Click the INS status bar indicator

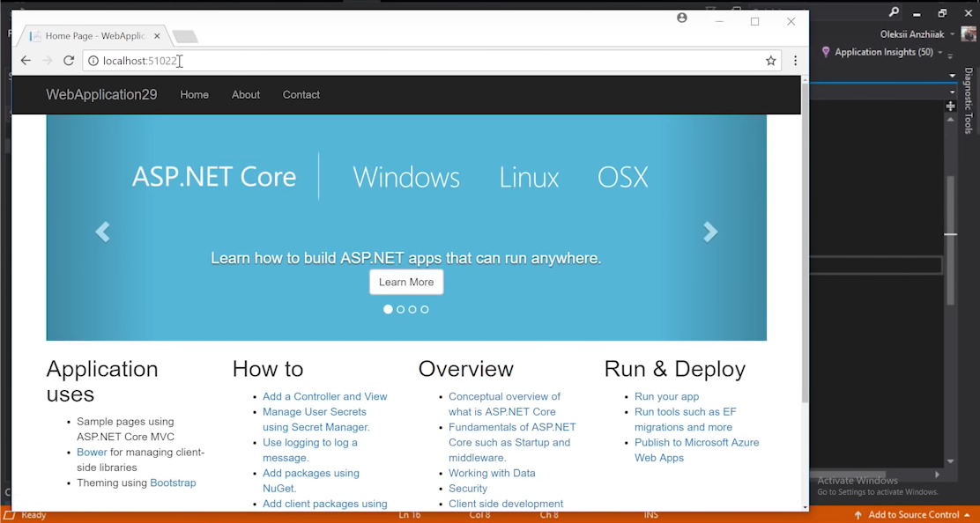click(650, 515)
